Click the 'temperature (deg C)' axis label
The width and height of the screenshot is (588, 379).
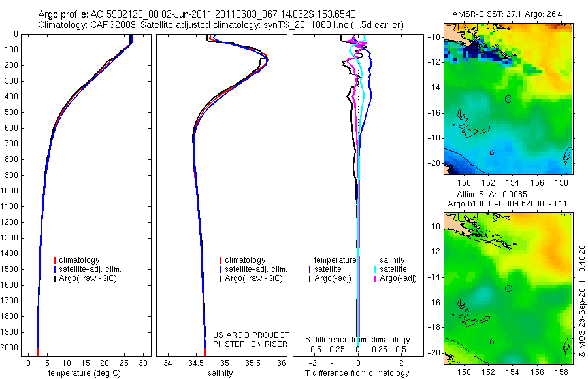(x=84, y=373)
